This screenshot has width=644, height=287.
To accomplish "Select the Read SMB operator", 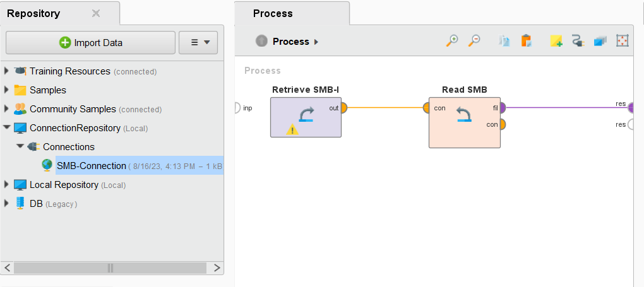I will [x=464, y=122].
